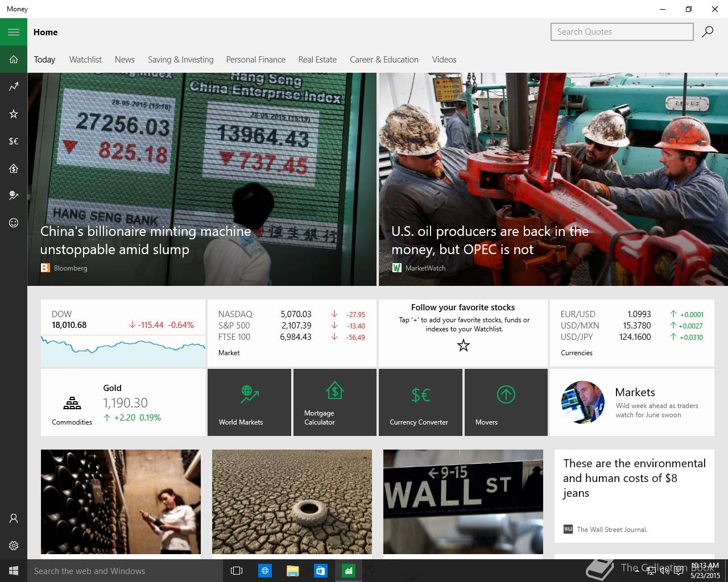
Task: Switch to the Watchlist tab
Action: (x=85, y=60)
